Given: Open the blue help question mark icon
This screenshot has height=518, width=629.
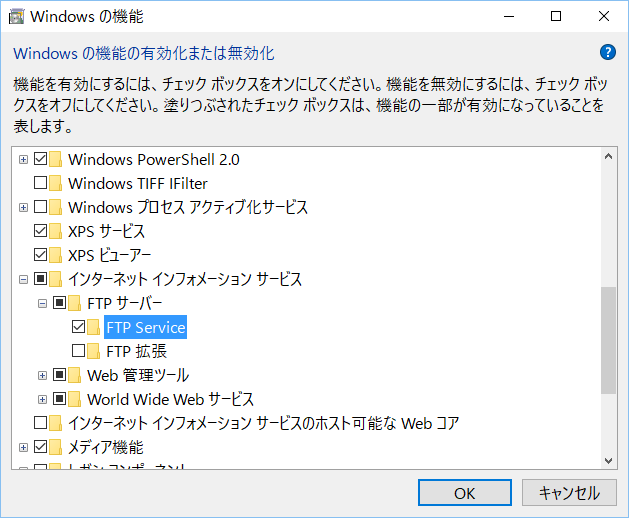Looking at the screenshot, I should pos(608,52).
